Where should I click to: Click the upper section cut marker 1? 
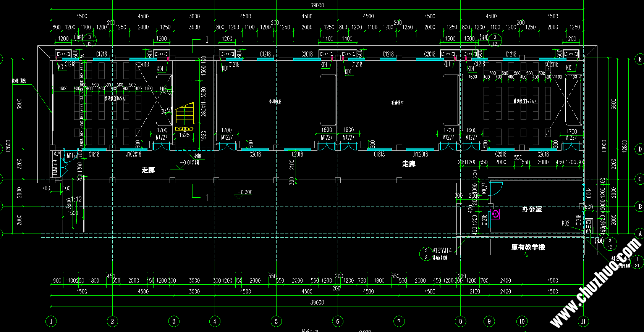point(207,40)
